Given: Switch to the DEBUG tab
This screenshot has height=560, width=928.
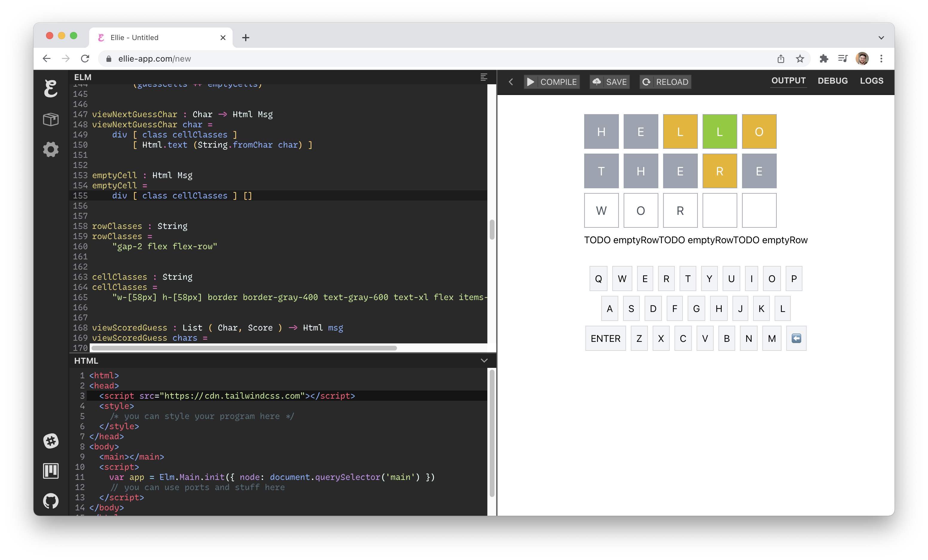Looking at the screenshot, I should 832,81.
